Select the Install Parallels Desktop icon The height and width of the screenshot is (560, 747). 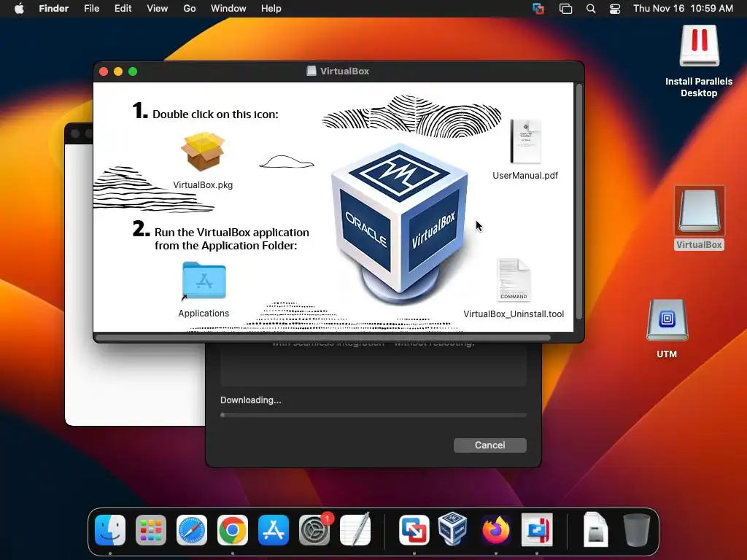699,46
